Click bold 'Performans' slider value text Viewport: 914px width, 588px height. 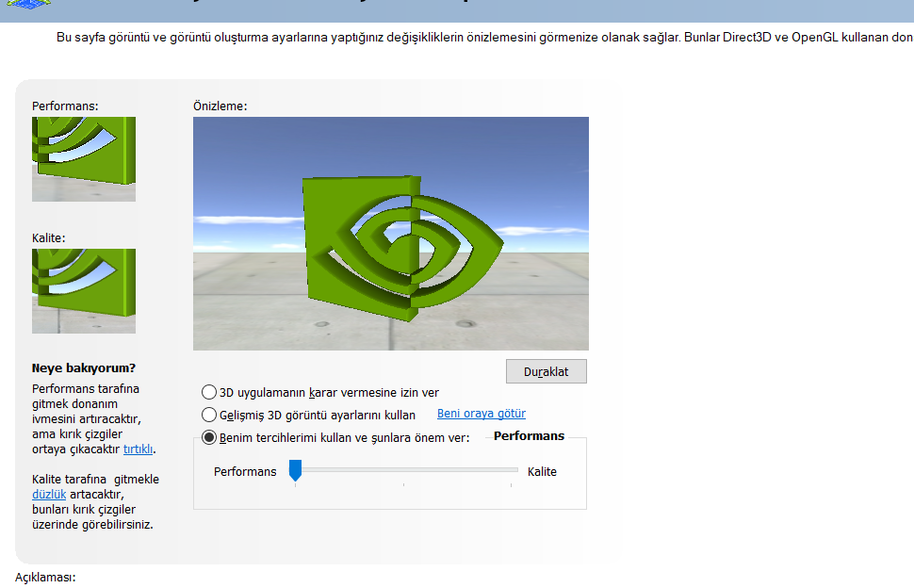[x=530, y=436]
